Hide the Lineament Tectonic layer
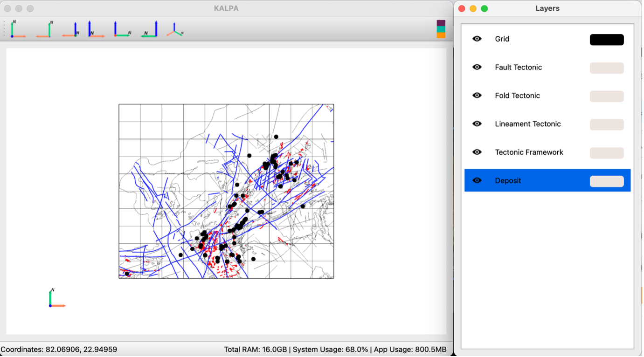Viewport: 644px width, 357px height. tap(477, 124)
